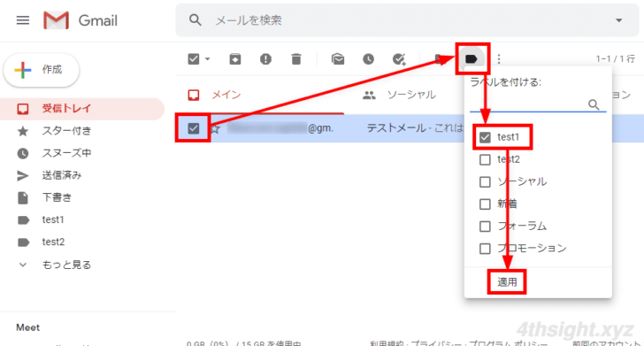The height and width of the screenshot is (346, 644).
Task: Snooze mail with clock icon
Action: pos(368,59)
